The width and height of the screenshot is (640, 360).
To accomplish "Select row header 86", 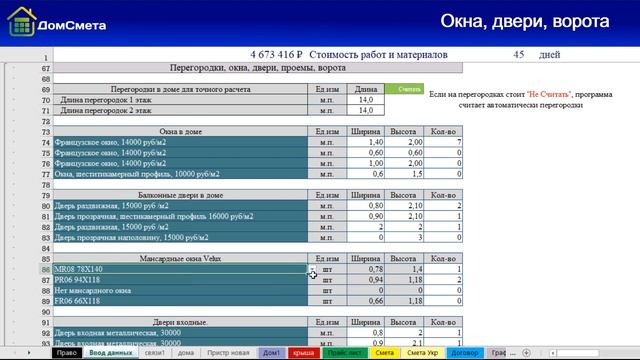I will (46, 269).
